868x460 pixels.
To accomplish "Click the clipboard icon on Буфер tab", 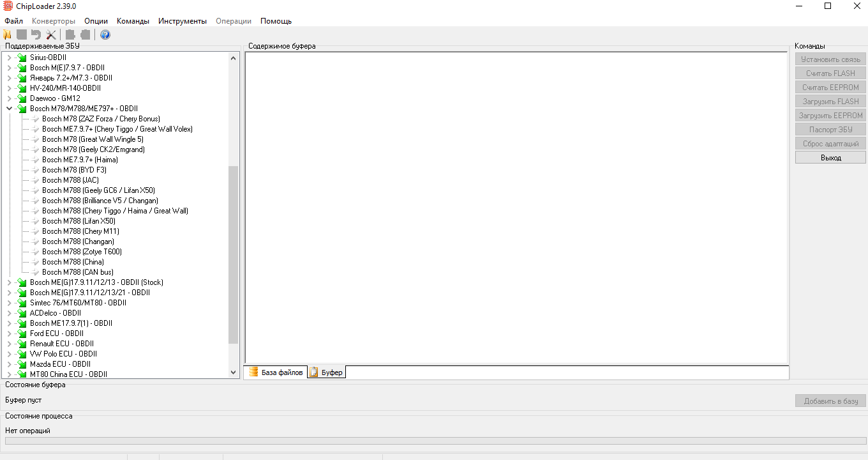I will coord(313,372).
